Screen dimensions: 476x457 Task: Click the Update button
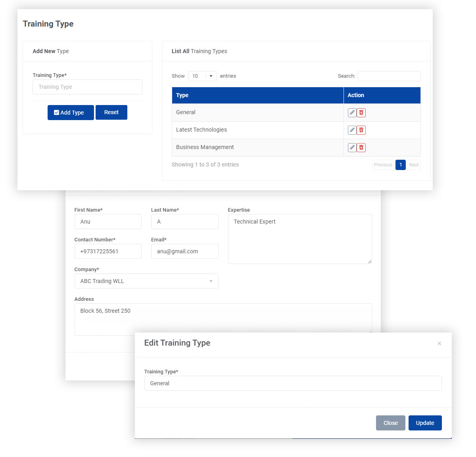pos(425,423)
